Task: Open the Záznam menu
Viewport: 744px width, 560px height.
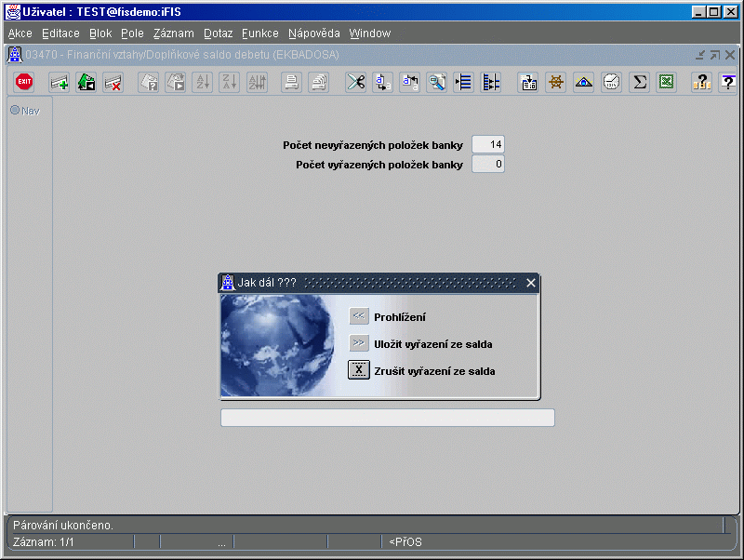Action: click(x=174, y=33)
